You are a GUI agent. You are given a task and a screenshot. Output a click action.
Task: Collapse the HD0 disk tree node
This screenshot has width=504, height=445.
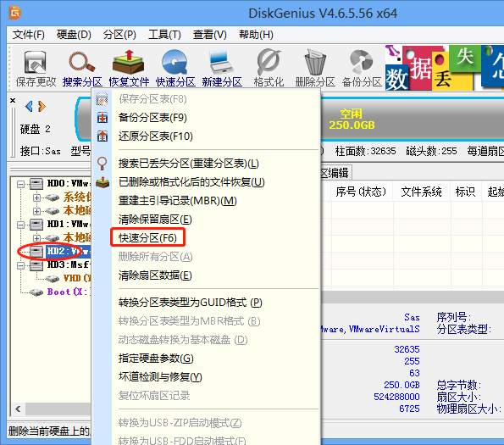(21, 184)
